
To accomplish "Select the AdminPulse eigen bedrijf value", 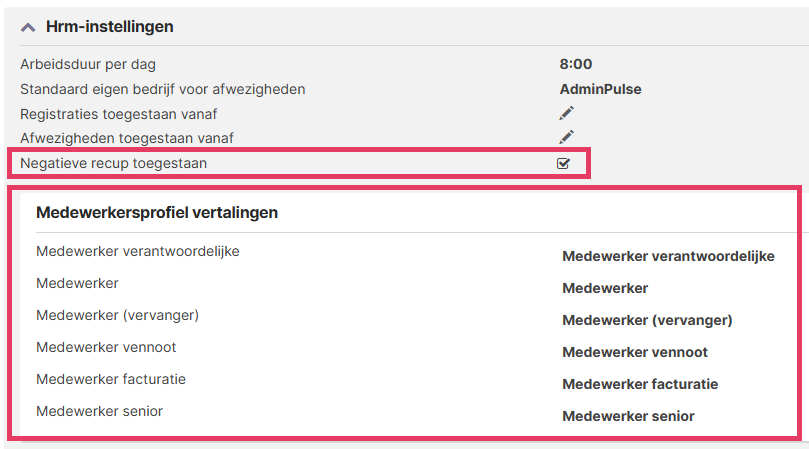I will [600, 89].
